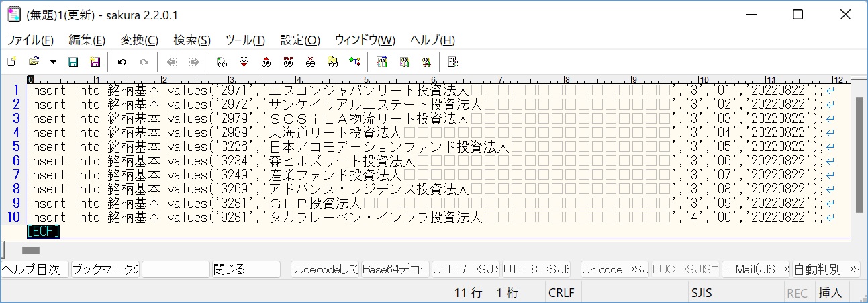Click the E-Mail(JIS→SJIS) conversion button

[756, 269]
